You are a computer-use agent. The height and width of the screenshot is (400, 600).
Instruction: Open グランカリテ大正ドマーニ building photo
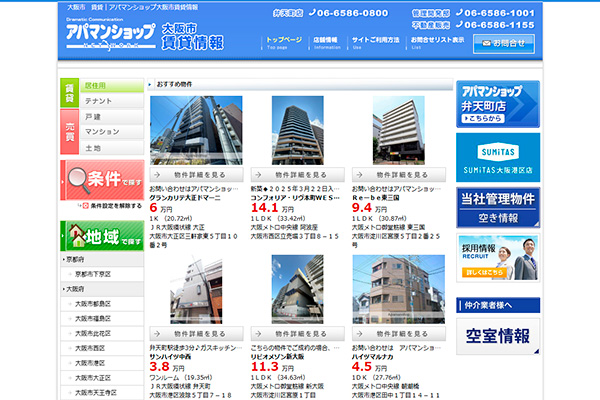tap(196, 130)
